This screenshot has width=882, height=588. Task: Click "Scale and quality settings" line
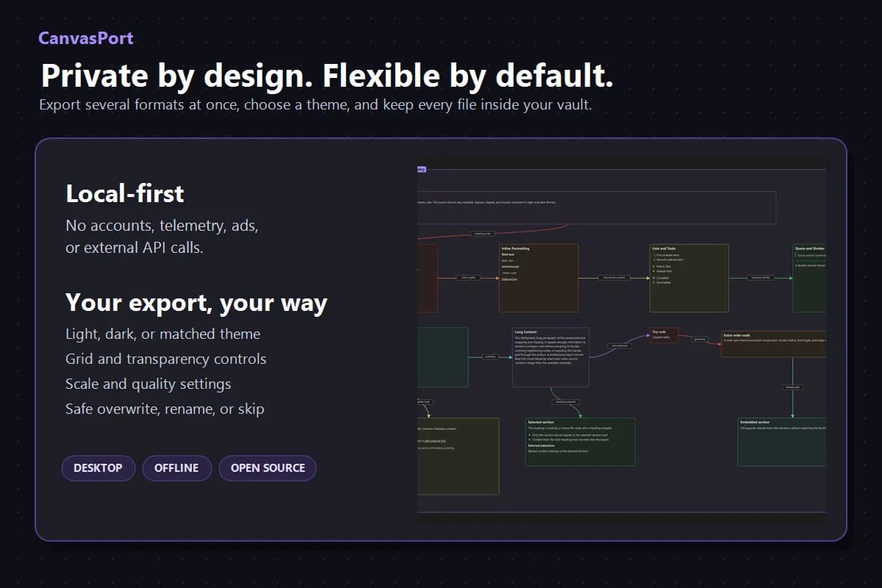coord(148,384)
